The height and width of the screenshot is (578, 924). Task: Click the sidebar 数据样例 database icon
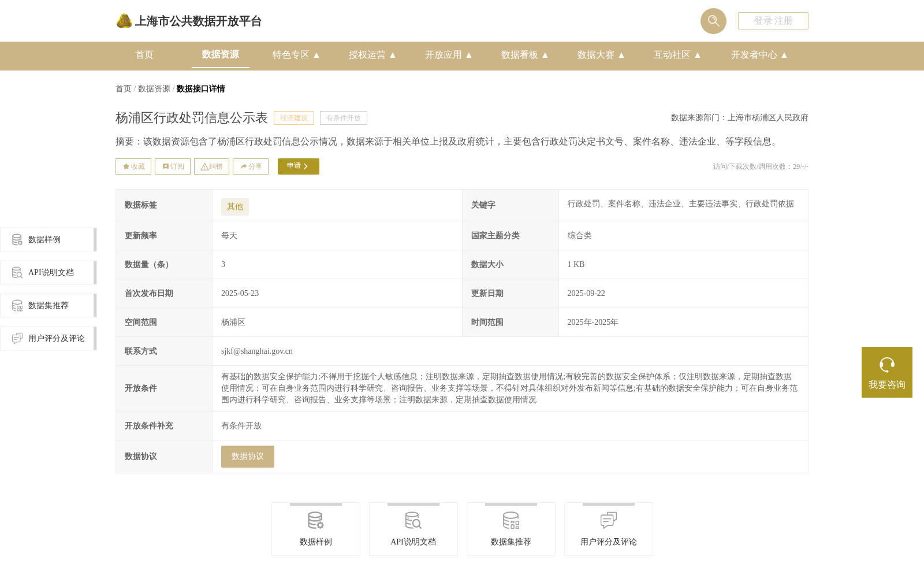pyautogui.click(x=17, y=239)
